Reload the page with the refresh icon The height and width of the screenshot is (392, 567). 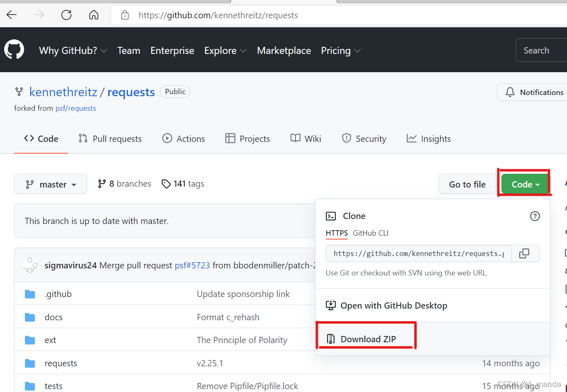tap(66, 15)
